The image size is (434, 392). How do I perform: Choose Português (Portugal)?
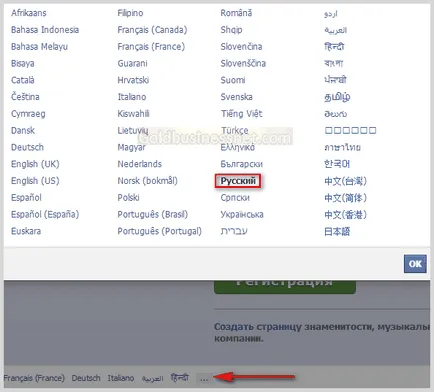159,231
